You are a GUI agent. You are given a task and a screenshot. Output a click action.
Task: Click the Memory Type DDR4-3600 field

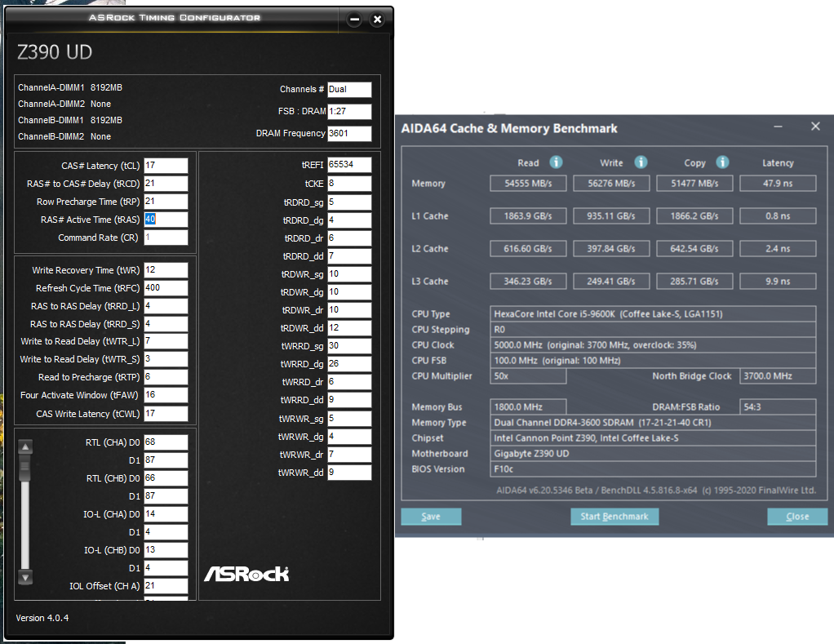tap(653, 422)
